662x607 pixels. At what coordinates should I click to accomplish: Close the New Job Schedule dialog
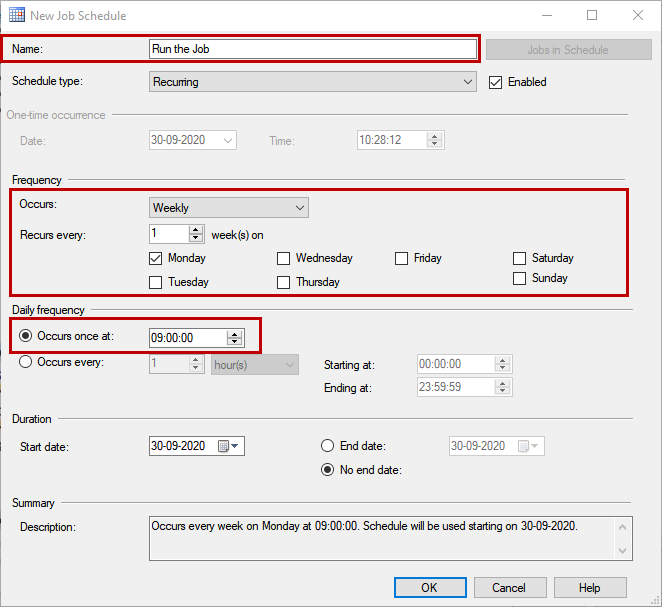tap(638, 15)
